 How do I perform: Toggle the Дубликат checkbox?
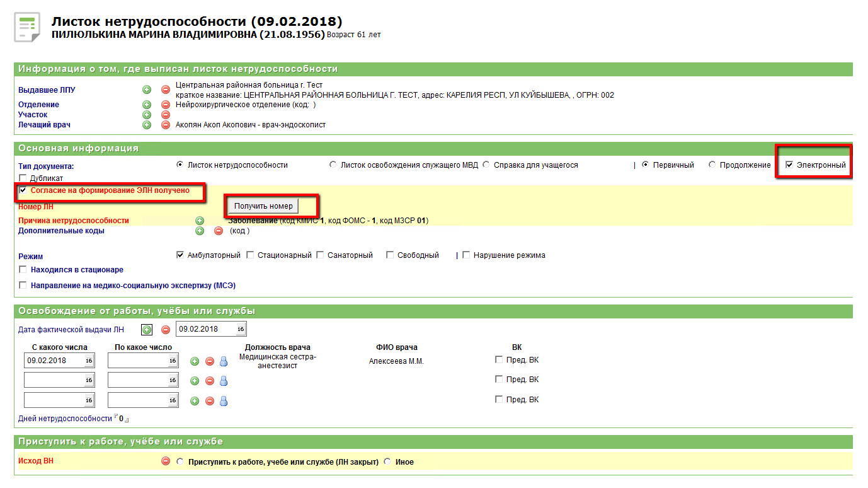pyautogui.click(x=23, y=178)
